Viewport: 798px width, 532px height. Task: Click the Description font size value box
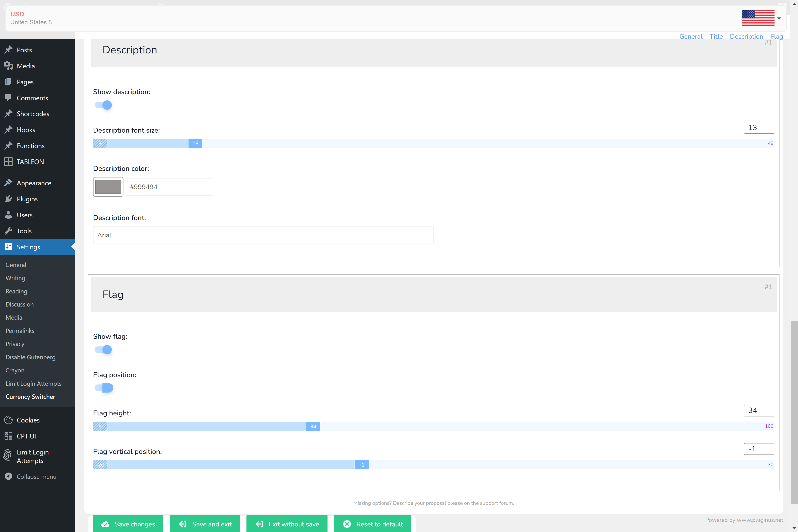click(x=759, y=128)
